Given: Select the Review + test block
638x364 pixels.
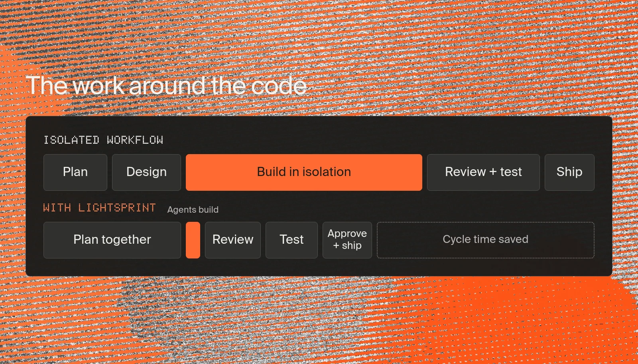Looking at the screenshot, I should 483,172.
